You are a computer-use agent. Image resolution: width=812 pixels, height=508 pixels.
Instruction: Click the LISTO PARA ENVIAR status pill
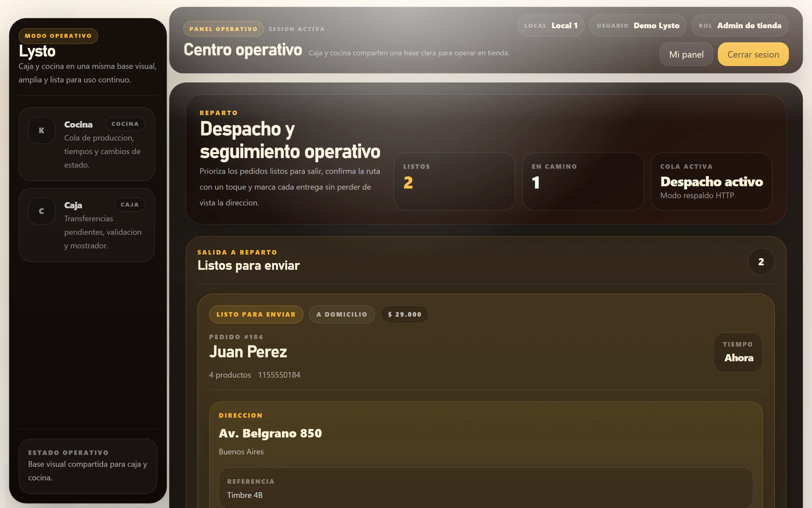[x=256, y=314]
